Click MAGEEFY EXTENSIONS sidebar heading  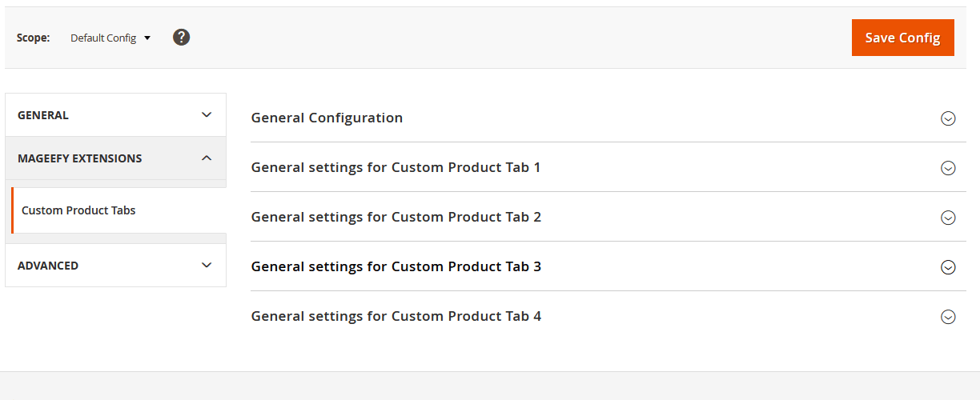[80, 158]
